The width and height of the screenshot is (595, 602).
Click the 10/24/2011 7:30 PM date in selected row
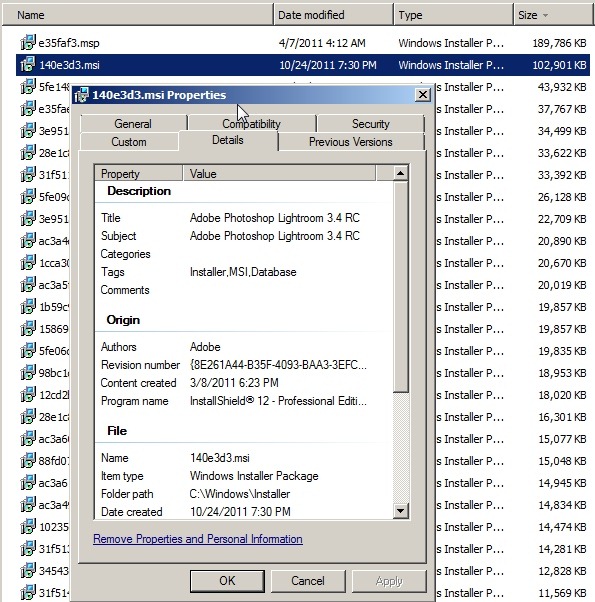coord(328,65)
